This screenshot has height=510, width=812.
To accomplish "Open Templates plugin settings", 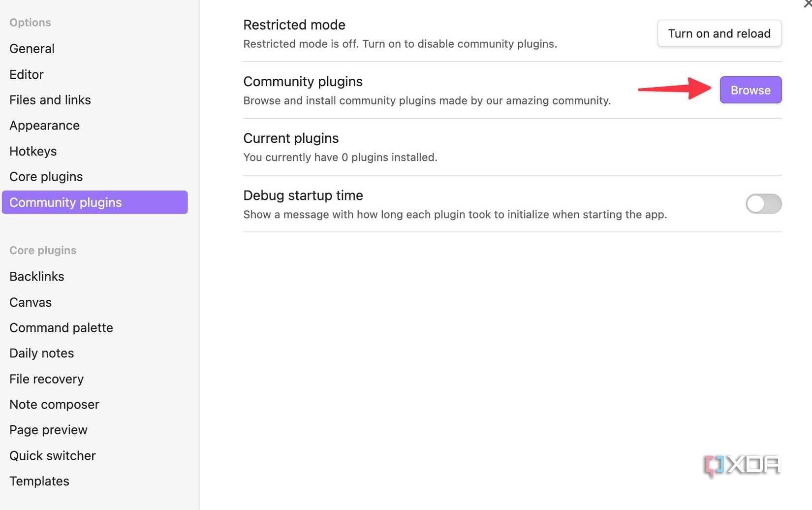I will [x=39, y=481].
